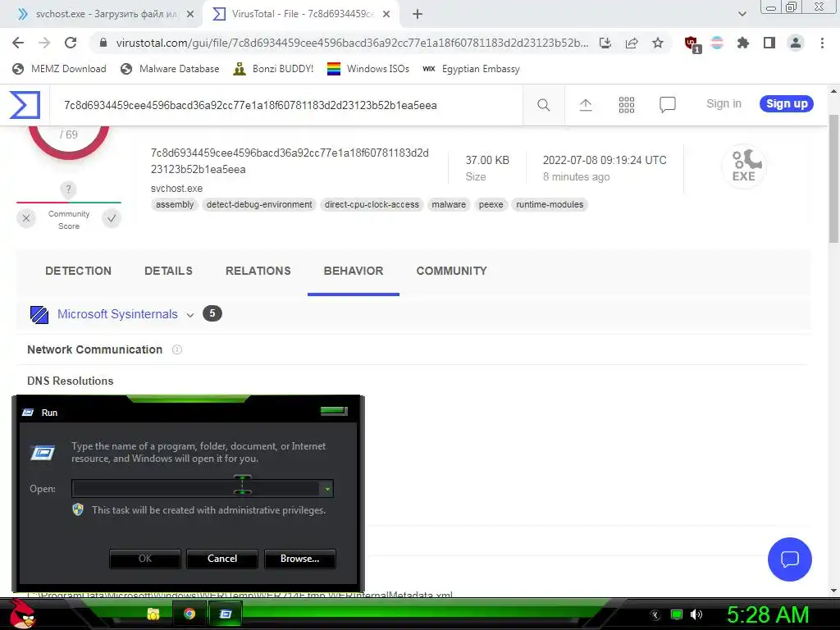
Task: Toggle the browser side panel
Action: pos(769,43)
